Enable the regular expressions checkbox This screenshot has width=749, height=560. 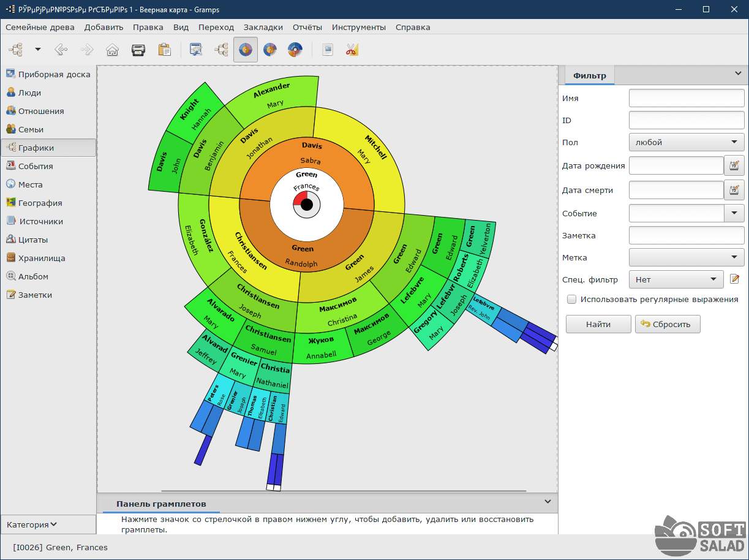(571, 300)
